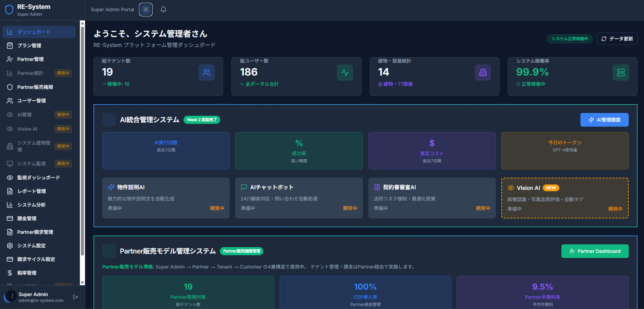Click the RE-System shield logo

[x=9, y=10]
